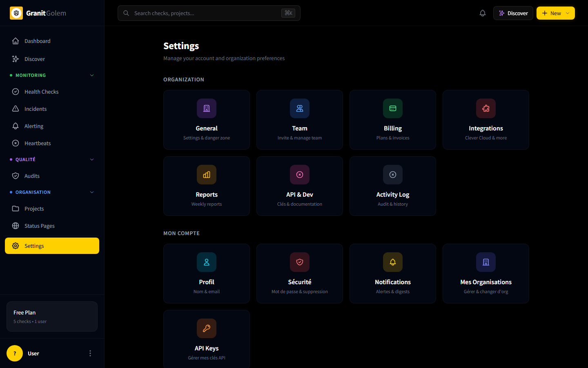Click 'Mot de passe & suppression' text
The image size is (588, 368).
pos(300,292)
